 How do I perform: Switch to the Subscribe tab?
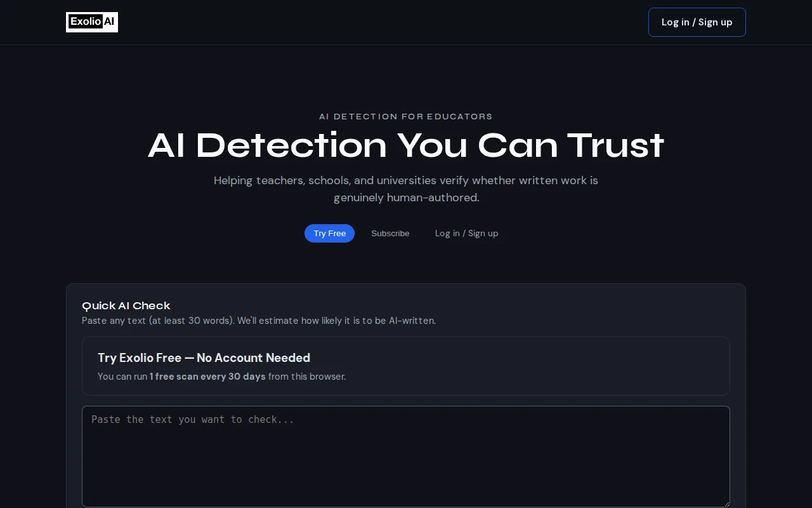(x=390, y=233)
